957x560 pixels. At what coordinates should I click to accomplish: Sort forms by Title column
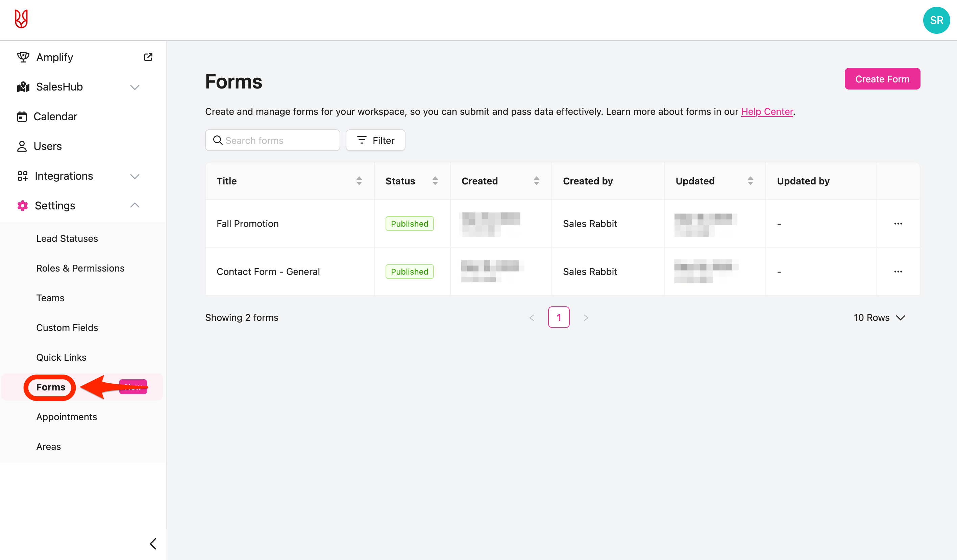click(x=359, y=181)
